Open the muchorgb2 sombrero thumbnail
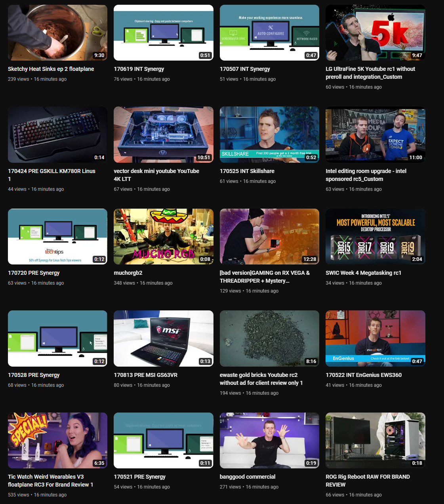 click(x=164, y=236)
